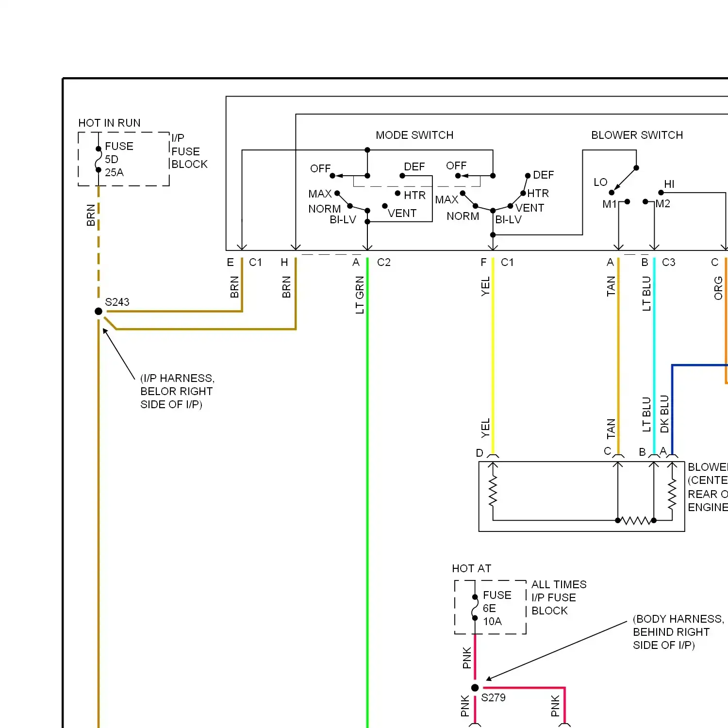Click the "BRN" label below the 5D fuse

91,215
